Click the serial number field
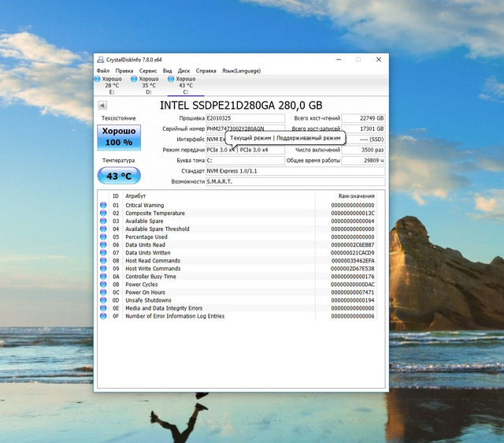The width and height of the screenshot is (504, 443). [x=245, y=128]
